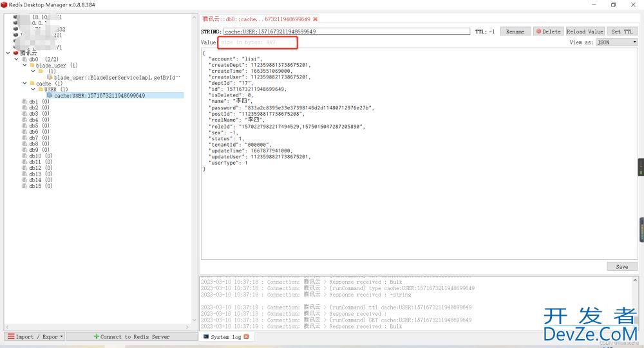Select the System log tab
The height and width of the screenshot is (348, 644).
(225, 336)
